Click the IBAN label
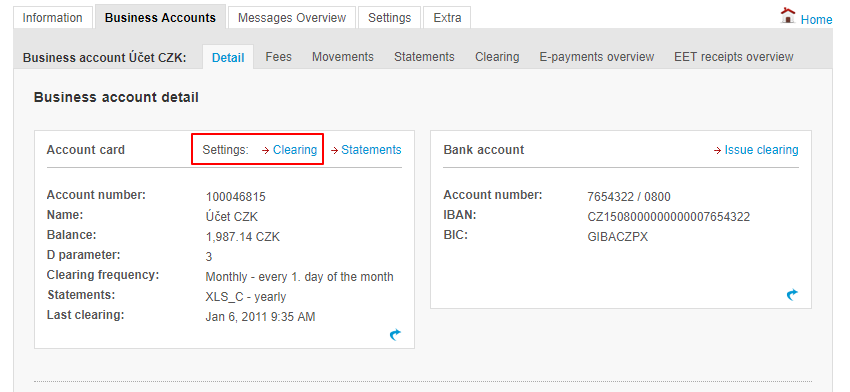The image size is (850, 392). coord(460,215)
